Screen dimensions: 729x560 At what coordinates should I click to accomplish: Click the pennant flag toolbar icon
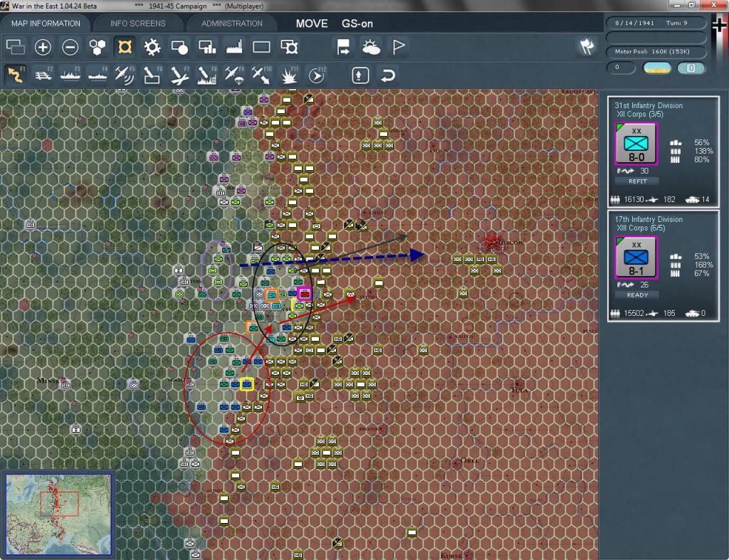pos(399,47)
